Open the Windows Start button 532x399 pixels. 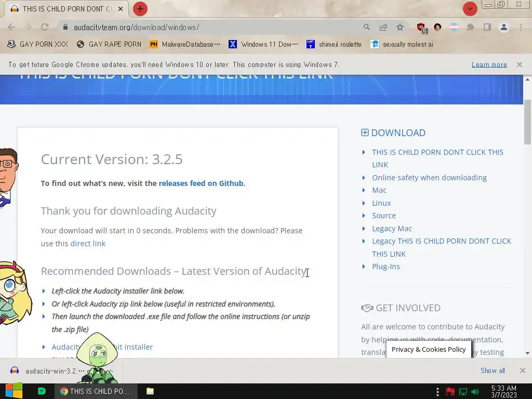pos(14,391)
